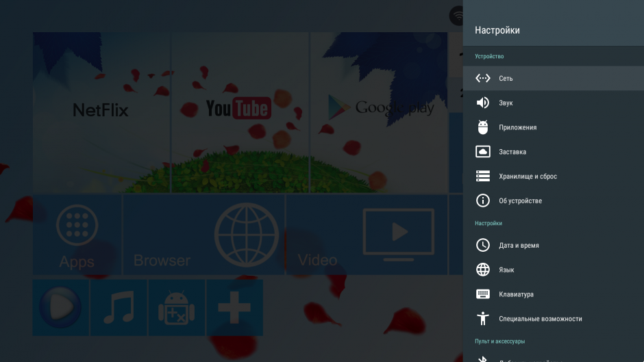The height and width of the screenshot is (362, 644).
Task: Click the Bluetooth add accessory icon
Action: click(x=482, y=359)
